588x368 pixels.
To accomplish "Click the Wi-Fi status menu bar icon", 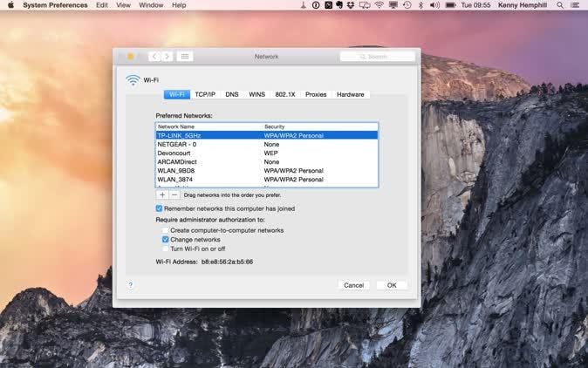I will click(x=379, y=5).
